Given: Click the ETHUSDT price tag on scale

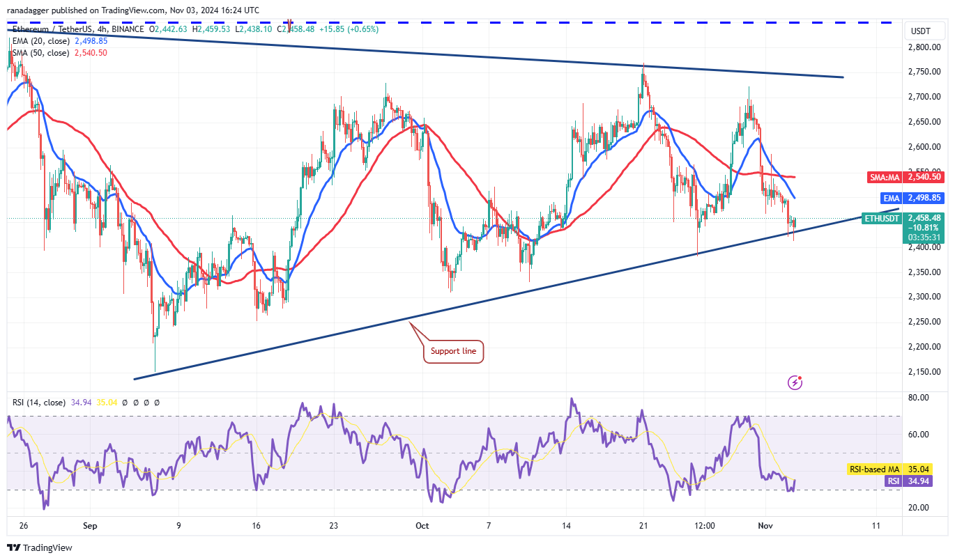Looking at the screenshot, I should [880, 219].
